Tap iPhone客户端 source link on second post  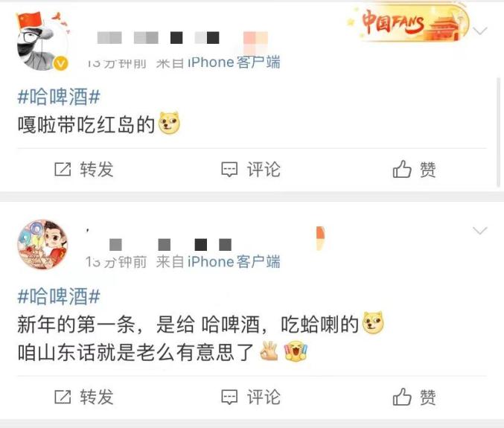tap(234, 261)
